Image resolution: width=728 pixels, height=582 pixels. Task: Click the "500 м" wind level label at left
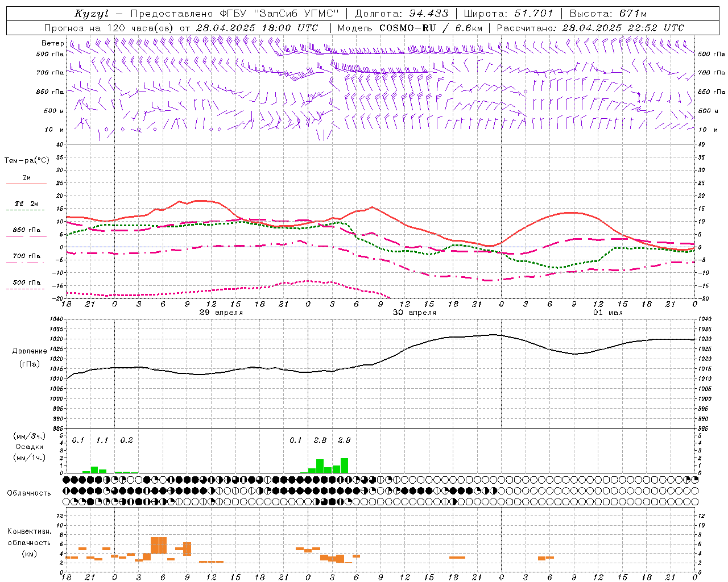tap(54, 111)
